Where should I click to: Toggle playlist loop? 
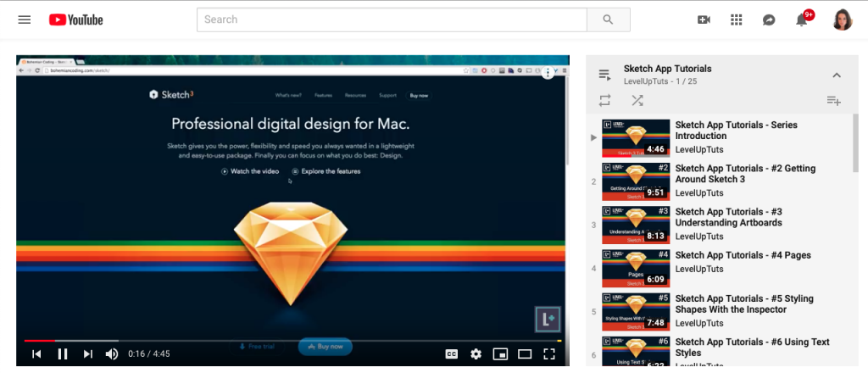tap(604, 100)
